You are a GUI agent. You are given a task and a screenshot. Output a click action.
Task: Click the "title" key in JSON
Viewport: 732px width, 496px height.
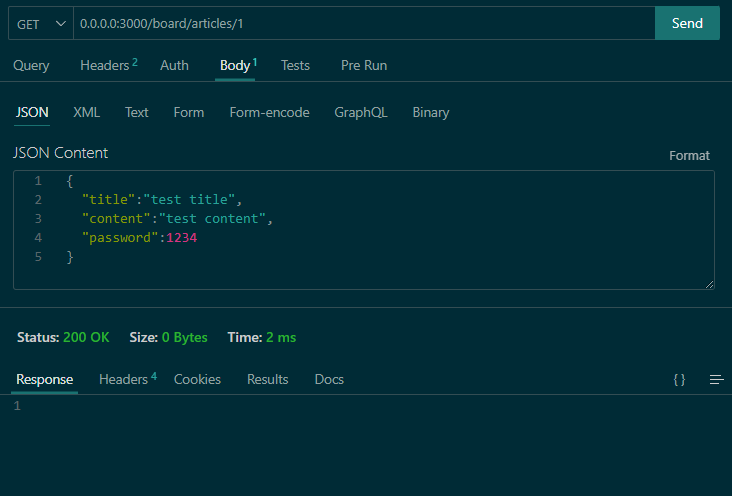[109, 199]
